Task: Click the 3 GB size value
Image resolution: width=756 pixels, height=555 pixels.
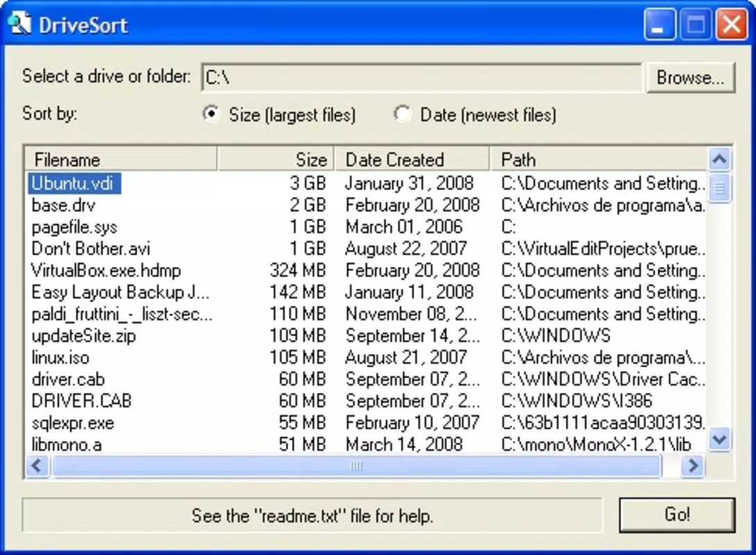Action: tap(308, 183)
